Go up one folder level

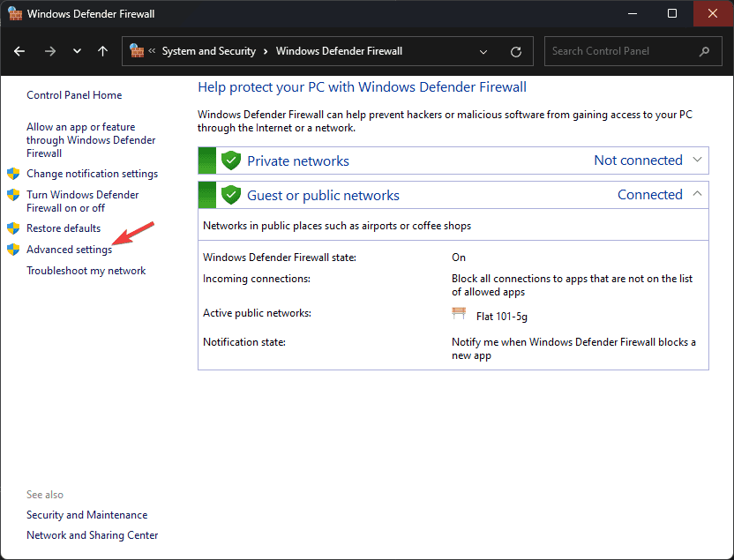[103, 51]
